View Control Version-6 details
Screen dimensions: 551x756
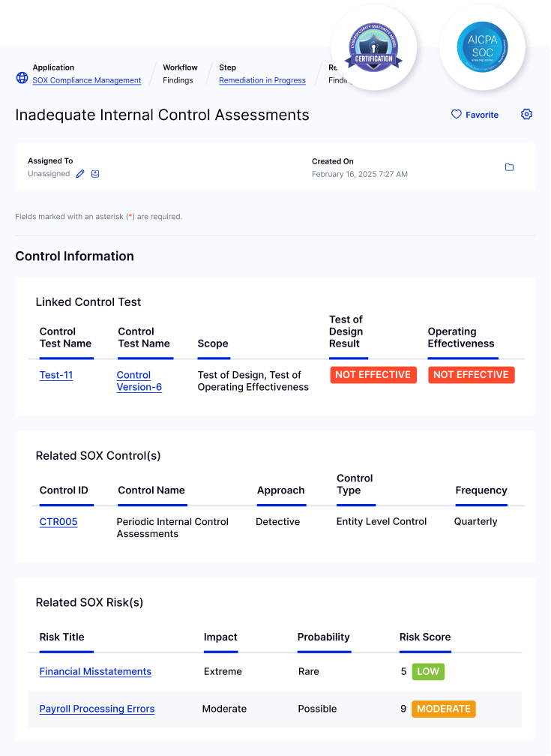pos(139,381)
